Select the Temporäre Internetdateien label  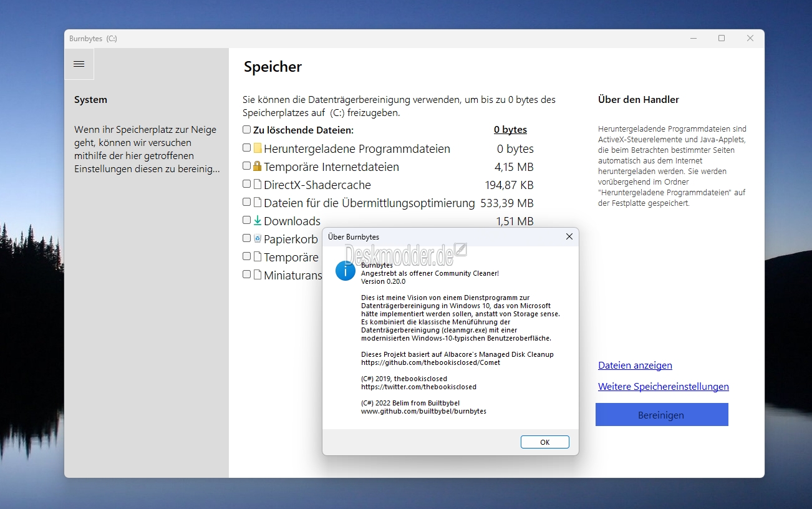331,167
